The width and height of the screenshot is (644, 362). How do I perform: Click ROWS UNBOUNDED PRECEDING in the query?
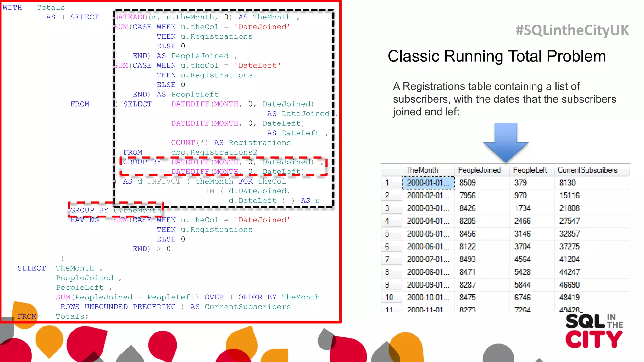click(x=118, y=307)
